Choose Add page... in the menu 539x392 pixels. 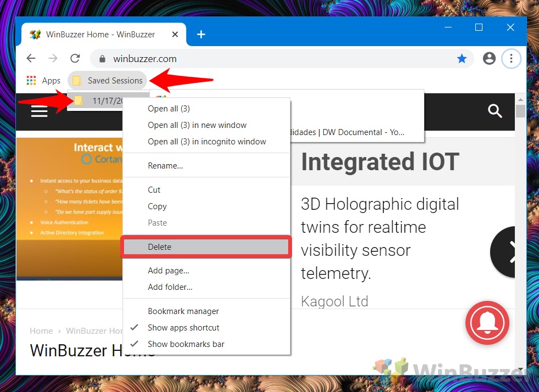pyautogui.click(x=206, y=271)
